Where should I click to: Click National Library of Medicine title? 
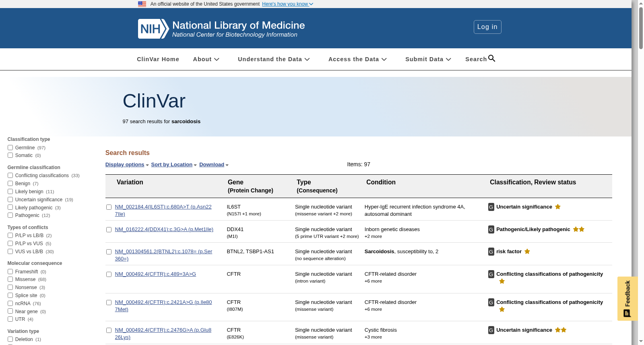tap(239, 25)
